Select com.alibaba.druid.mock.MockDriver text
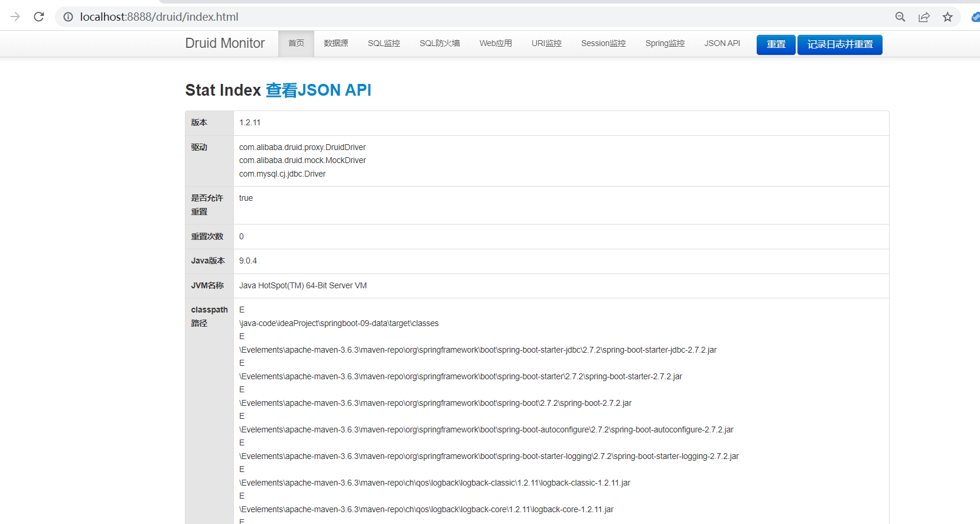 (302, 160)
